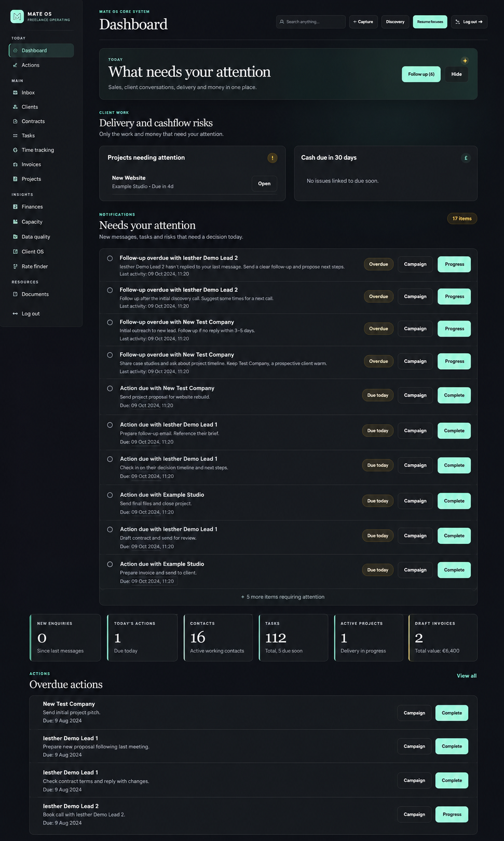Click the Tasks sidebar icon
The width and height of the screenshot is (504, 841).
(15, 136)
